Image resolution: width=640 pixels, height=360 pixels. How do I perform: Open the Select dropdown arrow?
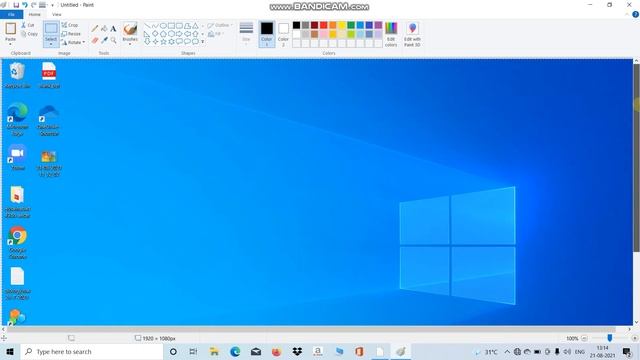coord(51,44)
